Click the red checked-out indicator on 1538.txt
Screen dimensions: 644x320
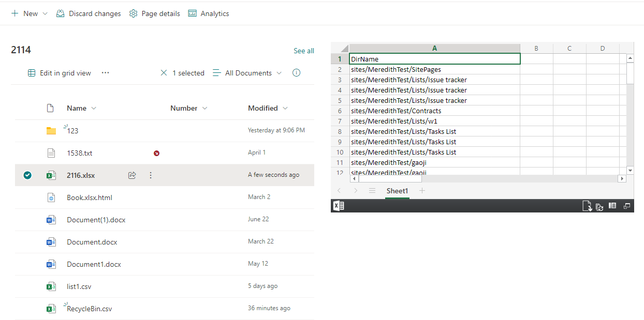tap(156, 153)
